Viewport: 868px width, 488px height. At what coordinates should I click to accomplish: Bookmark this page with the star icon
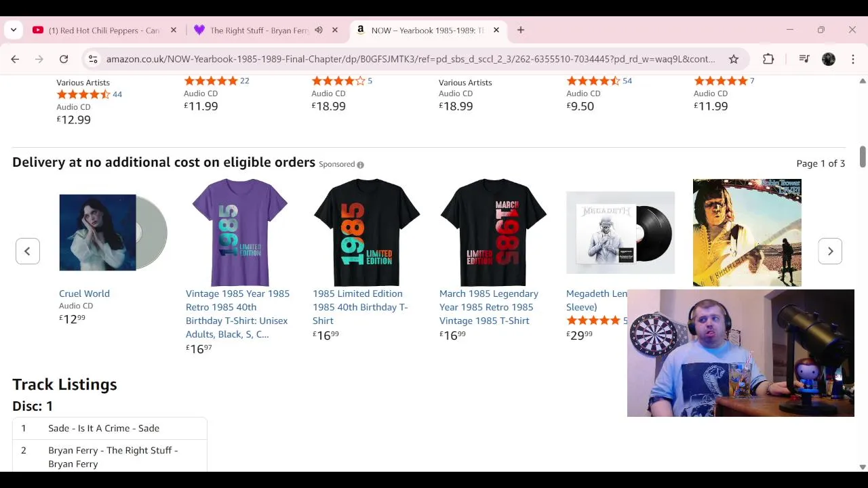(734, 59)
